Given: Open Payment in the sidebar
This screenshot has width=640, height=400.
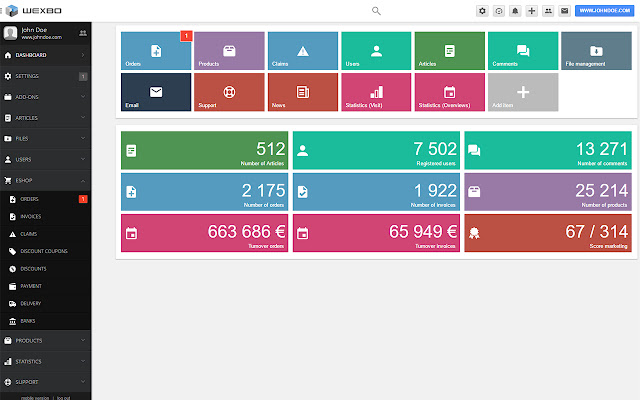Looking at the screenshot, I should pyautogui.click(x=45, y=287).
